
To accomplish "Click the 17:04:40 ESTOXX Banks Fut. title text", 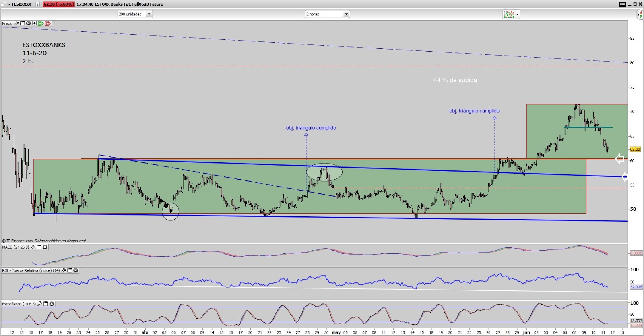I will (x=120, y=4).
